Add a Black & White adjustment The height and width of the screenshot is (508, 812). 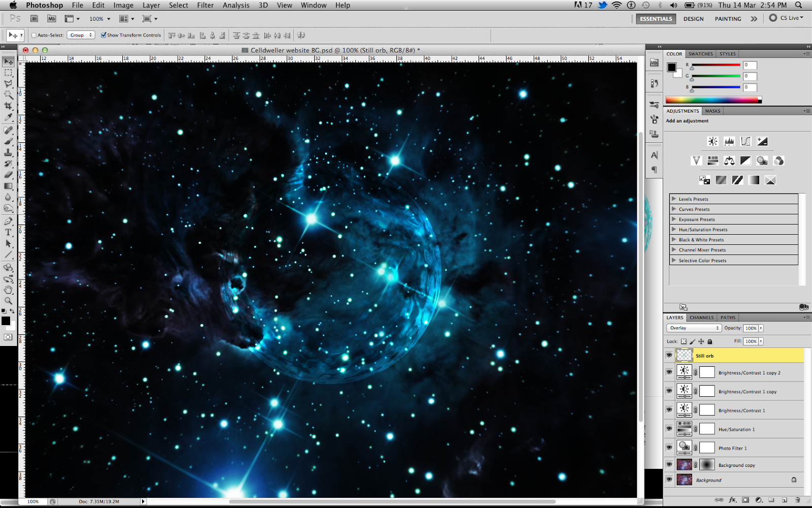point(746,161)
